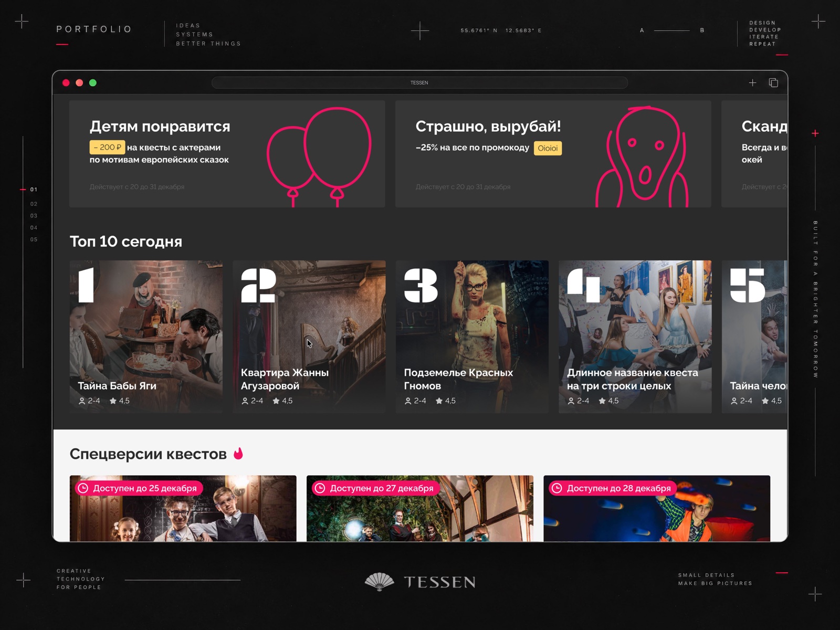Open a new tab with the plus icon

(752, 83)
